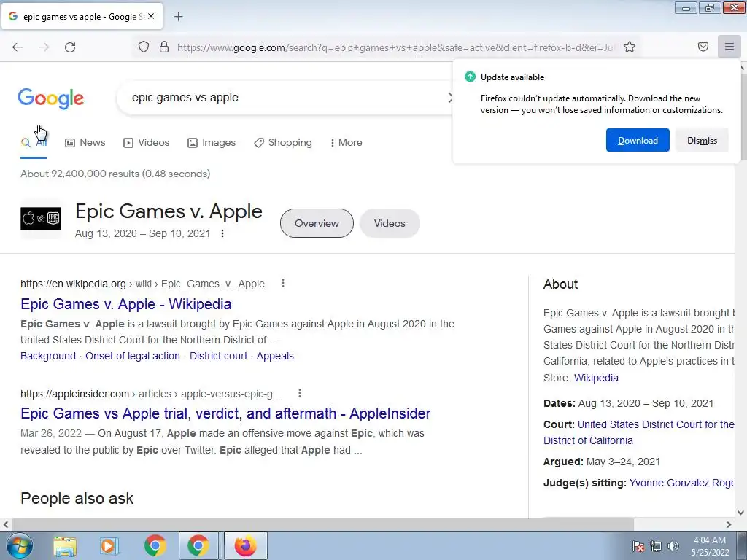Select the All search tab
The width and height of the screenshot is (747, 560).
34,142
